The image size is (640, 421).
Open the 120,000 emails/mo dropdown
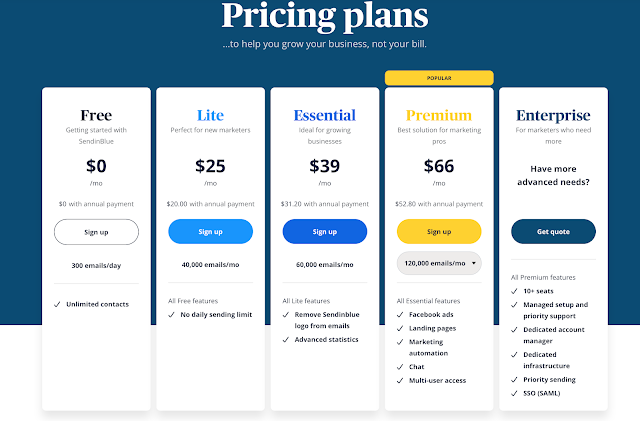click(x=439, y=263)
